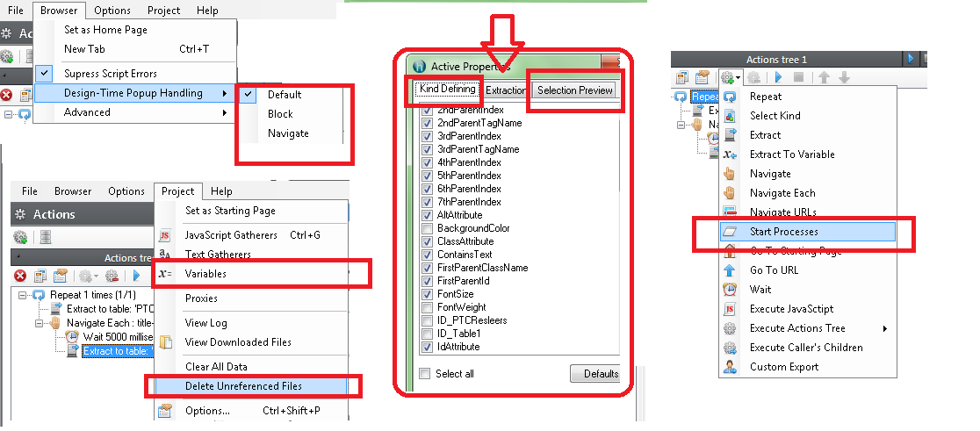Image resolution: width=980 pixels, height=431 pixels.
Task: Toggle Supress Script Errors in Browser menu
Action: click(135, 73)
